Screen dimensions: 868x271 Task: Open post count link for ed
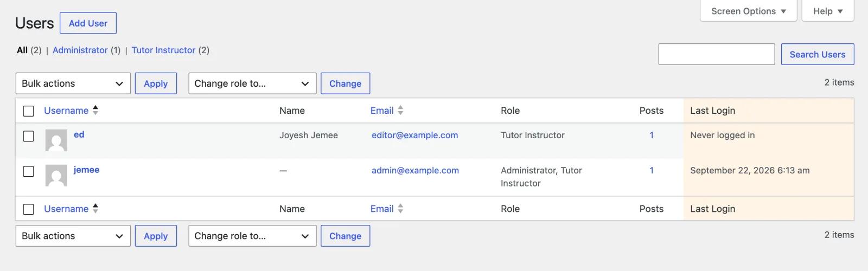[x=652, y=135]
